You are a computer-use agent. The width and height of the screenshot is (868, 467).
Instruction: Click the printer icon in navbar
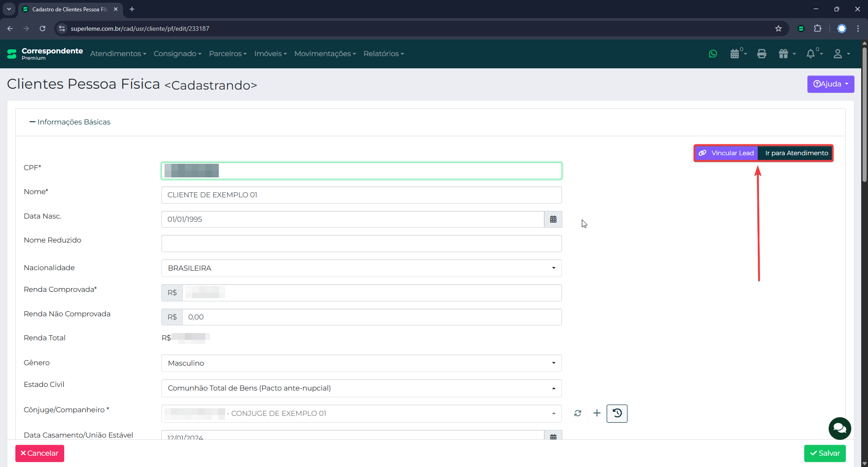(x=762, y=54)
